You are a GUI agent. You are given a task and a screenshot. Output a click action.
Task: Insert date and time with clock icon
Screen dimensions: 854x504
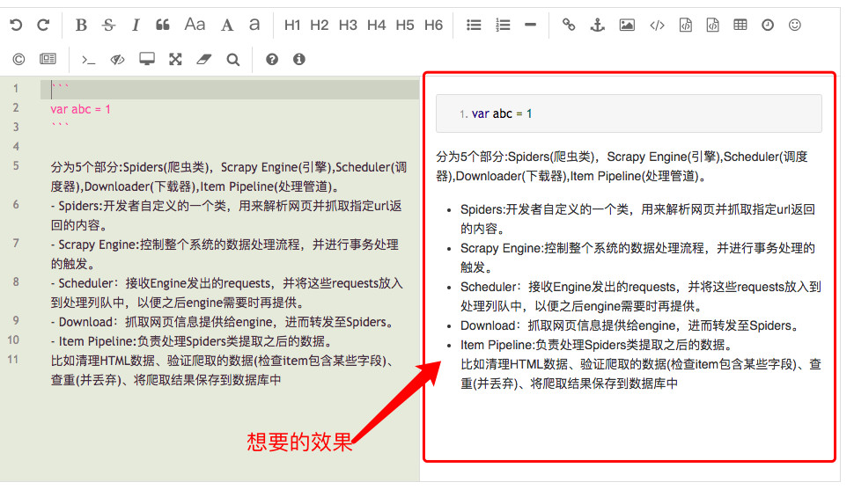pos(768,25)
